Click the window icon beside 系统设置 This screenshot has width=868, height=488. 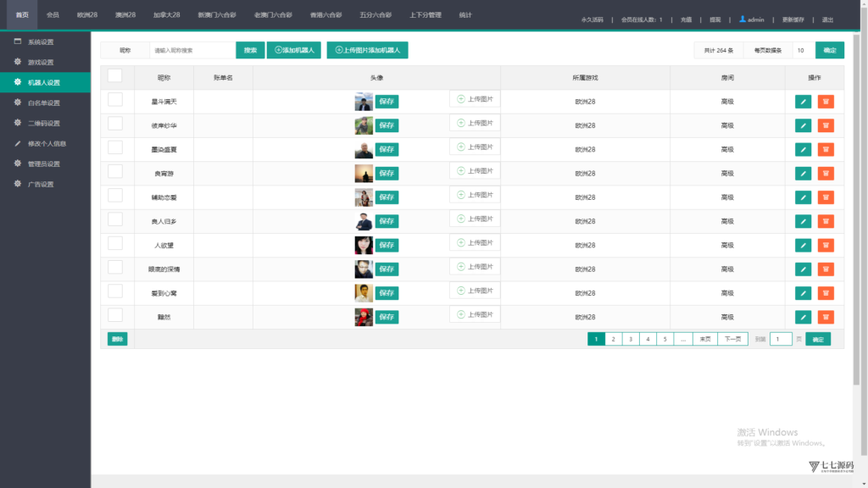[x=18, y=42]
